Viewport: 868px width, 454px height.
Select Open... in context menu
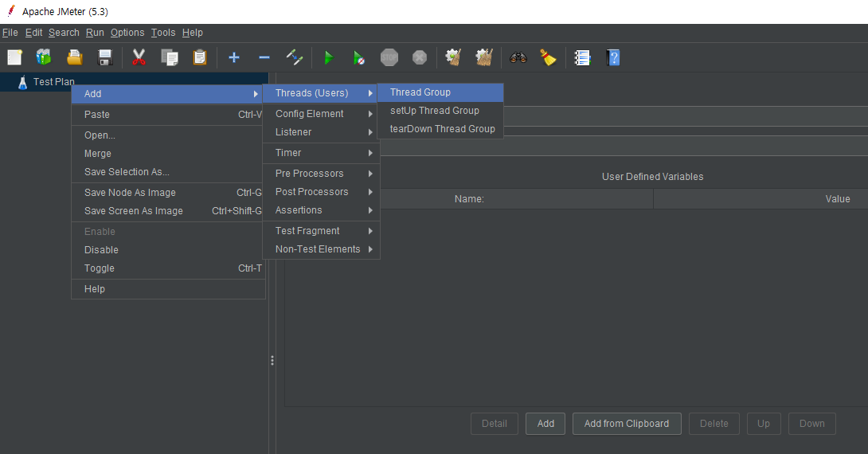(168, 135)
